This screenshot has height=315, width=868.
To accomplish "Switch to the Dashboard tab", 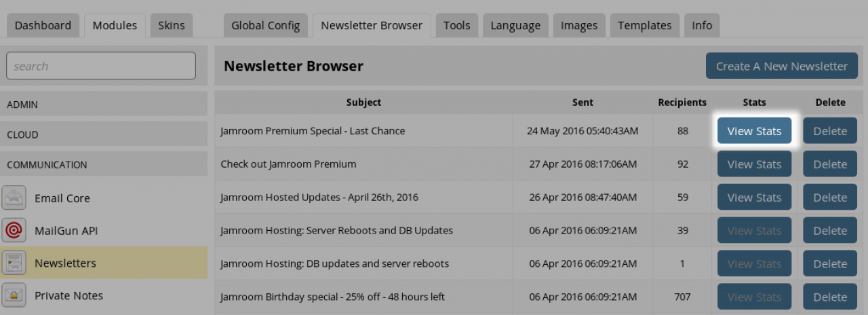I will [43, 26].
